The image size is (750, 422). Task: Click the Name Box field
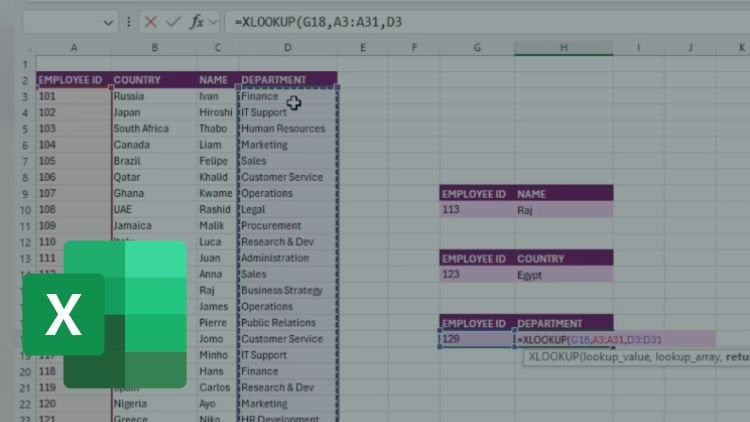pos(60,20)
